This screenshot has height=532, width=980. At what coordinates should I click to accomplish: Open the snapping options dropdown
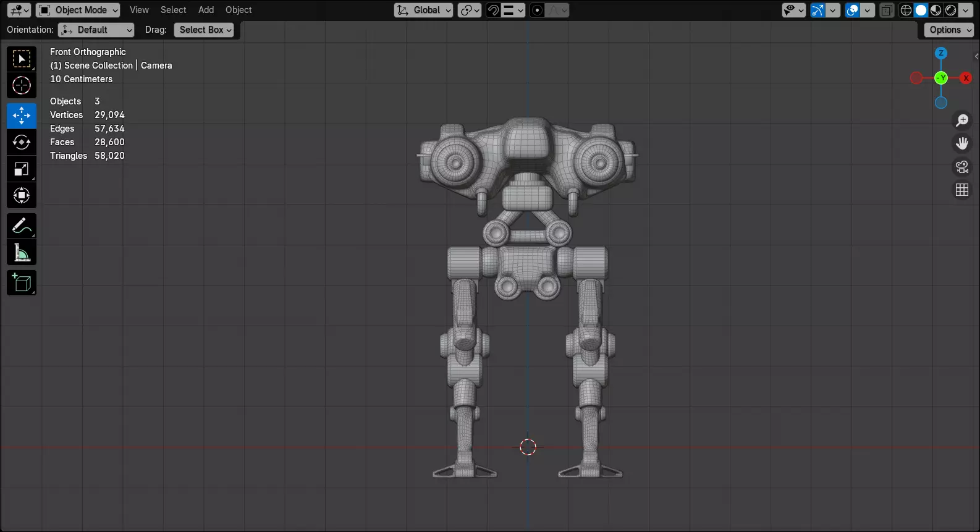(x=513, y=10)
